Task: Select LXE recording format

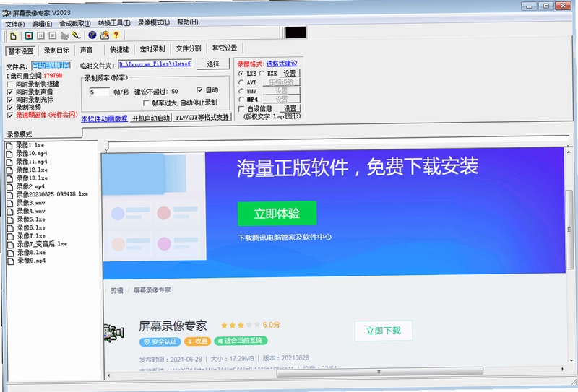Action: [241, 74]
